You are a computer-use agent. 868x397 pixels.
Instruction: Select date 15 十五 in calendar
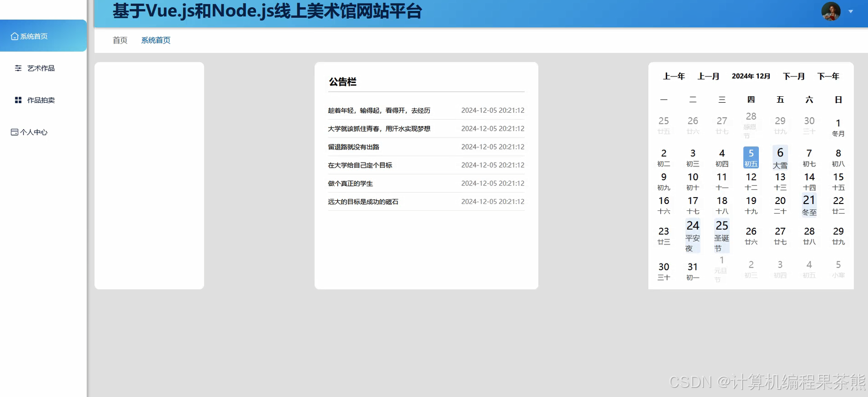coord(838,182)
